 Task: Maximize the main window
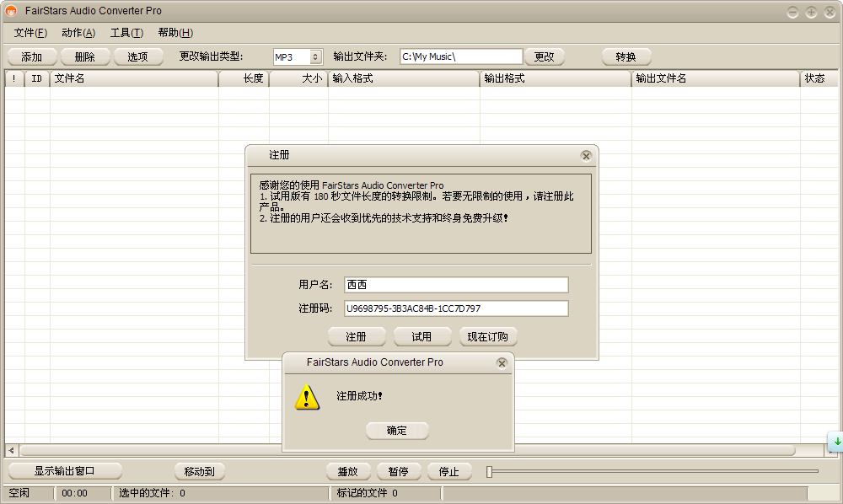(x=811, y=12)
